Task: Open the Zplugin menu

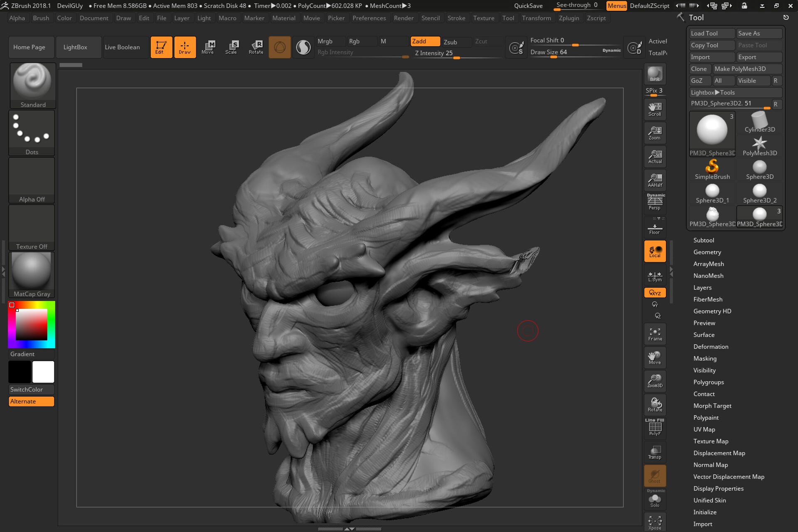Action: pos(569,18)
